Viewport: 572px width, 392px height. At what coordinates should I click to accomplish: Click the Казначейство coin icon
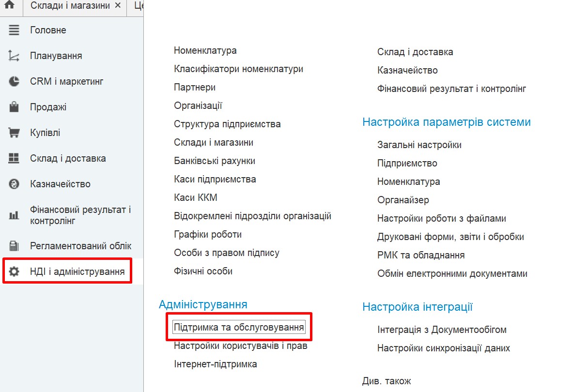pos(14,184)
